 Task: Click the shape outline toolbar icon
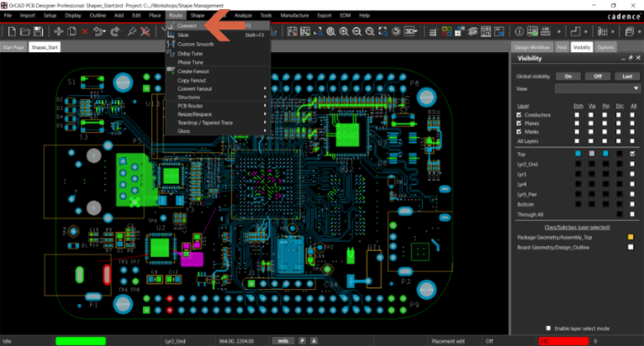tap(575, 31)
